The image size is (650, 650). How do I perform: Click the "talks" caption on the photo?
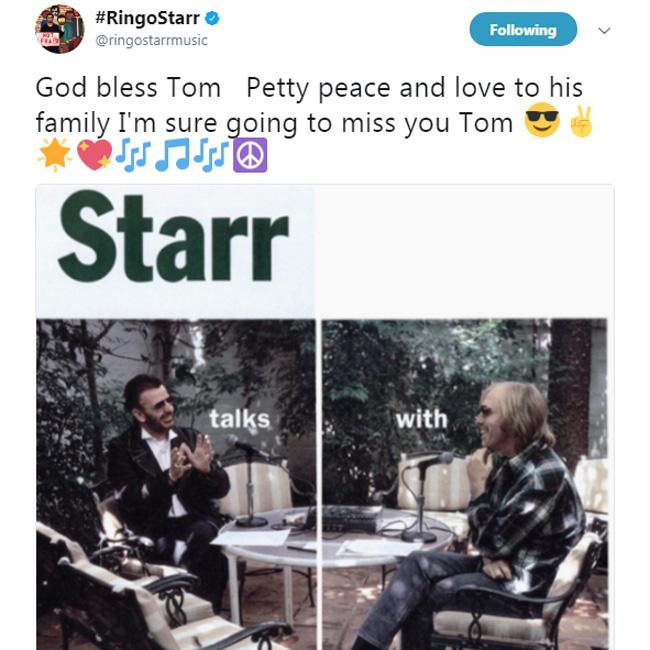(x=241, y=419)
